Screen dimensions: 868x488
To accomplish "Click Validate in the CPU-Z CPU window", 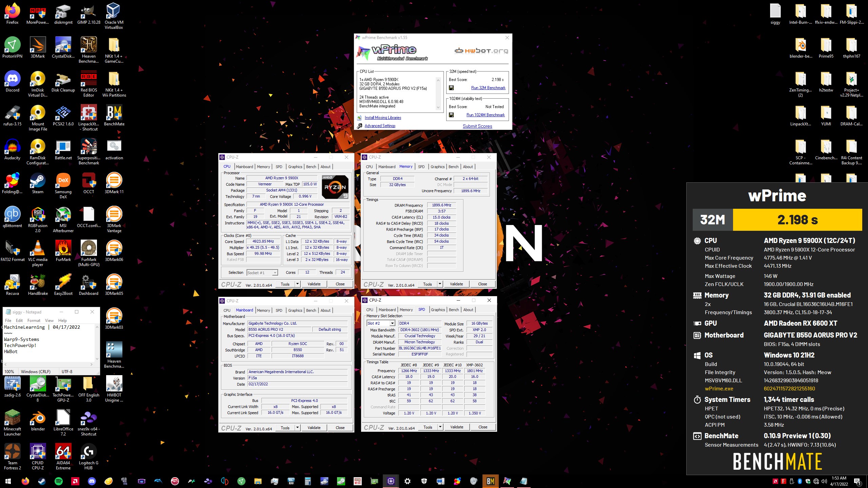I will (314, 284).
